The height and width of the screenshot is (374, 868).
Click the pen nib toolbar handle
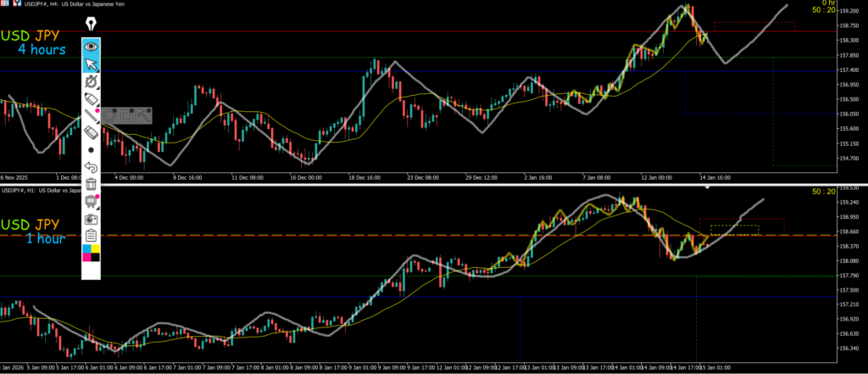(x=91, y=25)
